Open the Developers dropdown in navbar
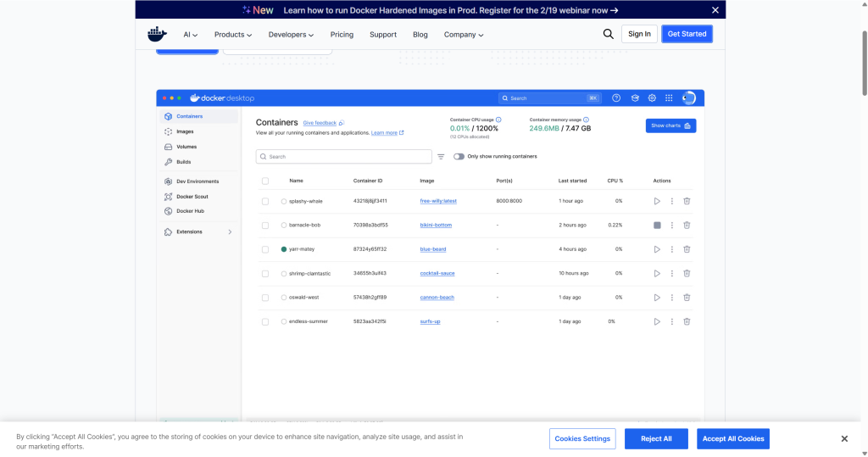 pyautogui.click(x=291, y=35)
